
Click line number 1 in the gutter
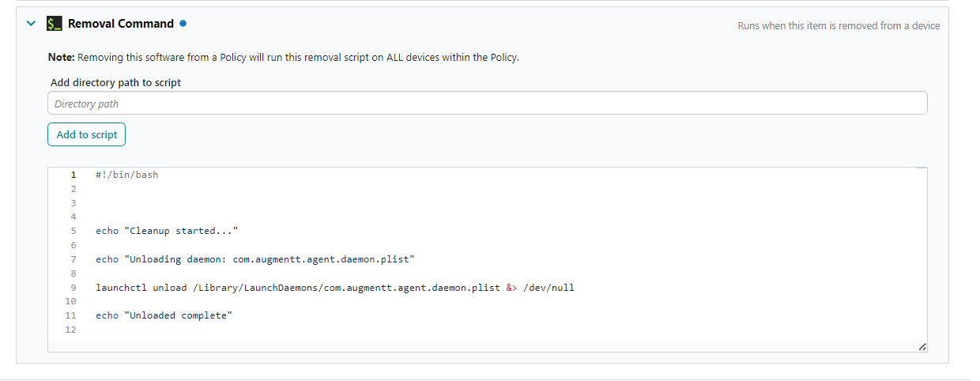[73, 175]
